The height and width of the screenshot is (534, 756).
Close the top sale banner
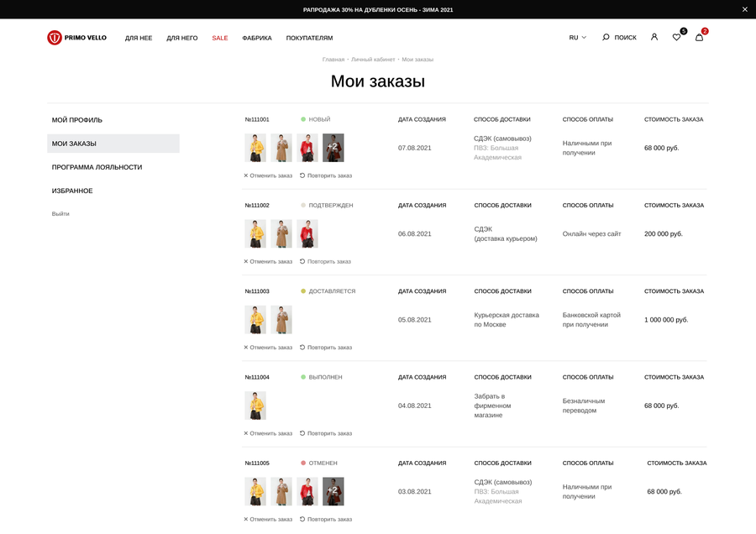(x=744, y=9)
